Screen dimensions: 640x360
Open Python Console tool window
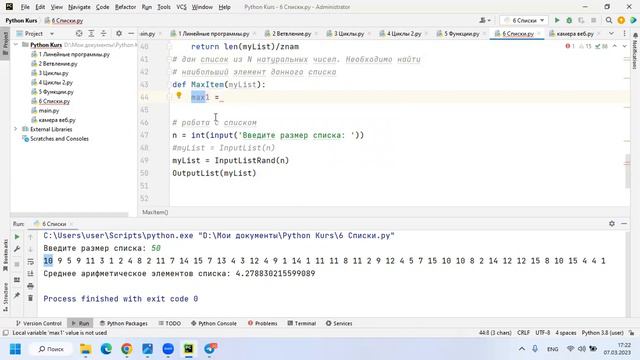(x=214, y=323)
